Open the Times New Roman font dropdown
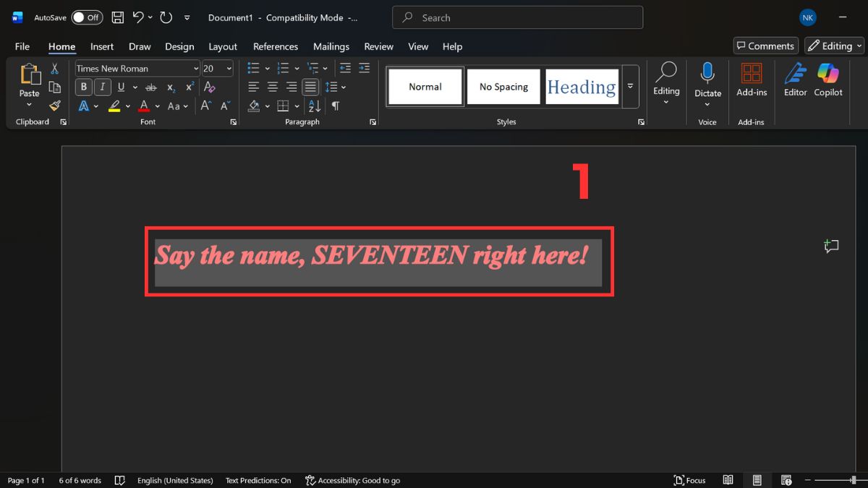Viewport: 868px width, 488px height. coord(196,68)
